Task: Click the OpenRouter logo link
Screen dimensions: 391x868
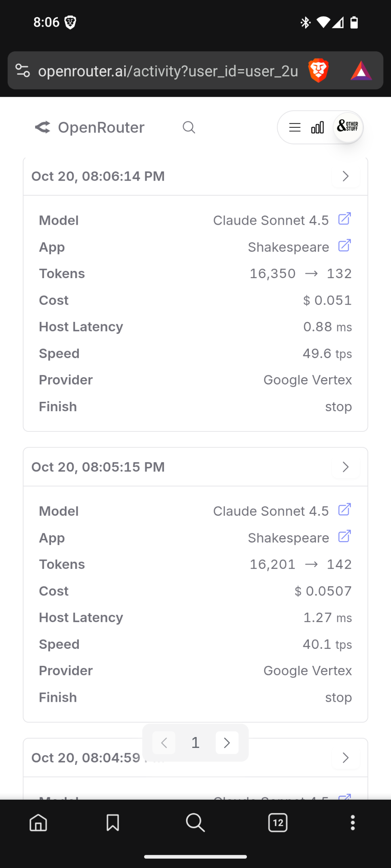Action: (x=89, y=128)
